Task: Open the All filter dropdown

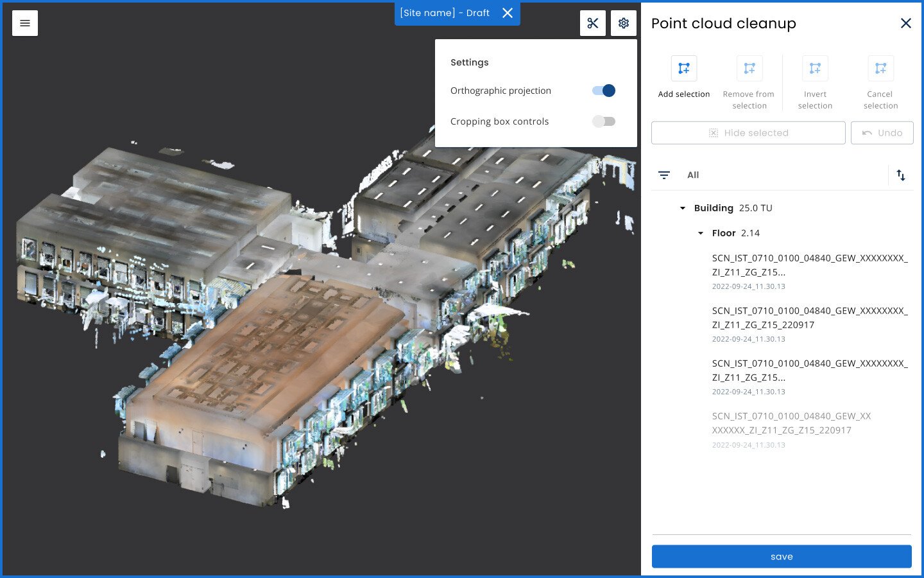Action: 693,175
